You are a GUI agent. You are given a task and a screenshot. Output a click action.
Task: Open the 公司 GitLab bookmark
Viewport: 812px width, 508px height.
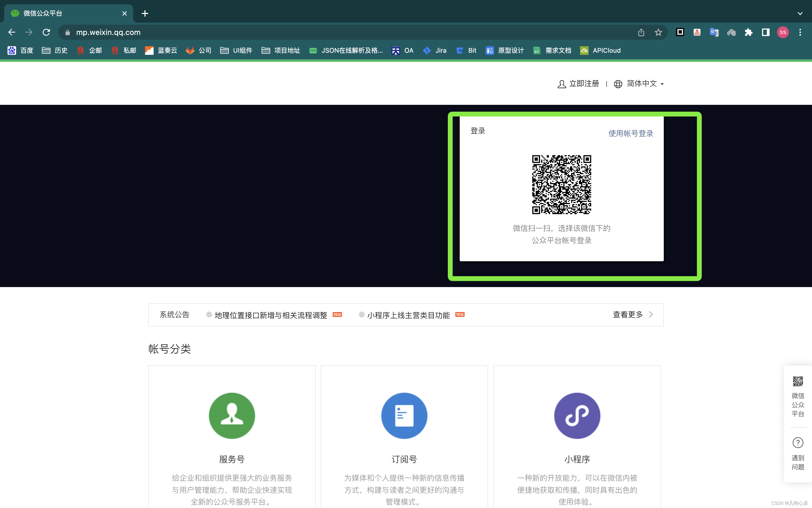pyautogui.click(x=198, y=51)
